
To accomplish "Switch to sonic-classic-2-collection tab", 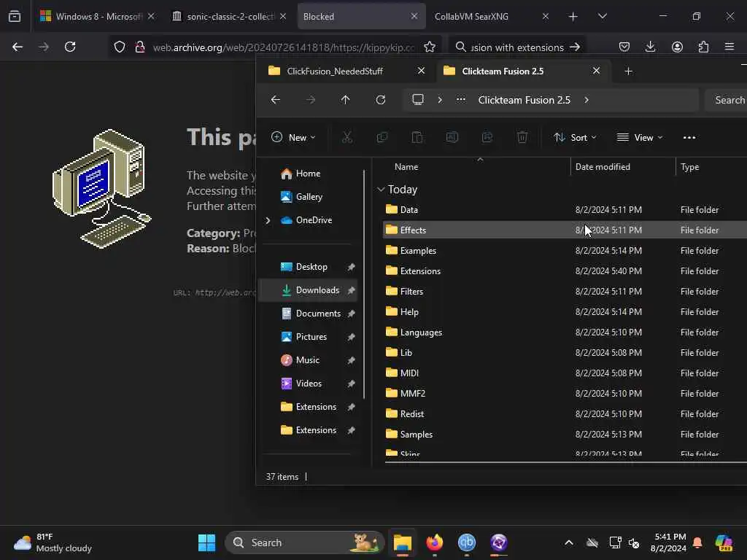I will (229, 17).
